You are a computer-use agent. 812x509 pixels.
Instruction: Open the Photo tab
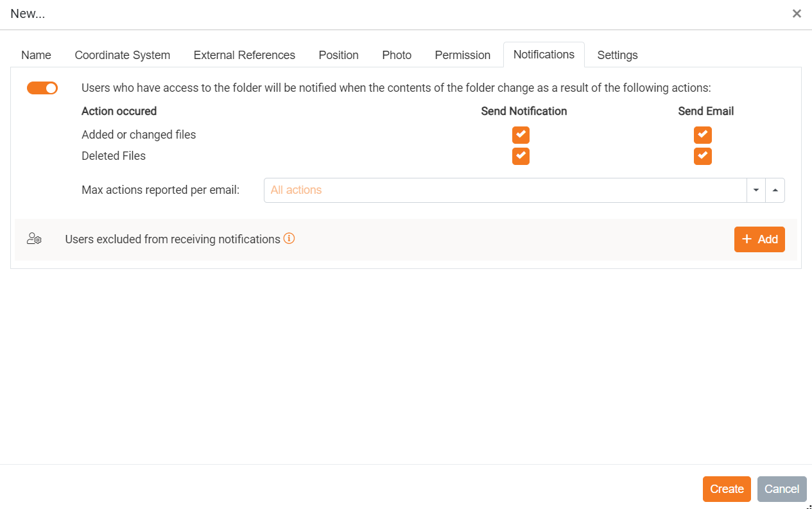pyautogui.click(x=397, y=55)
